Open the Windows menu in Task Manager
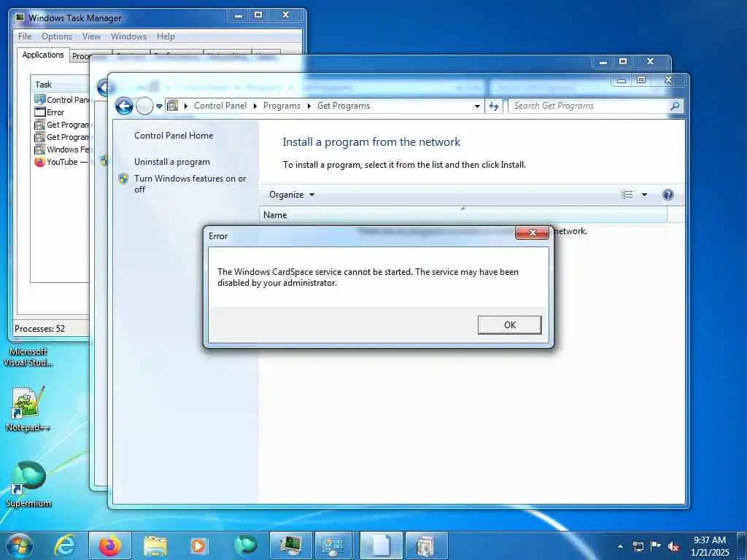 (128, 36)
